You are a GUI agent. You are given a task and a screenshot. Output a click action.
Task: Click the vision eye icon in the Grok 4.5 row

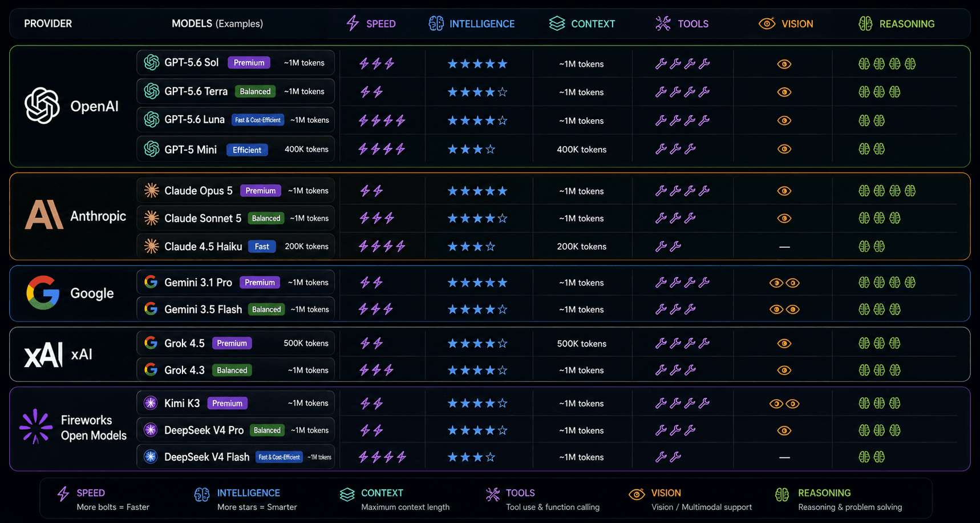pos(784,343)
